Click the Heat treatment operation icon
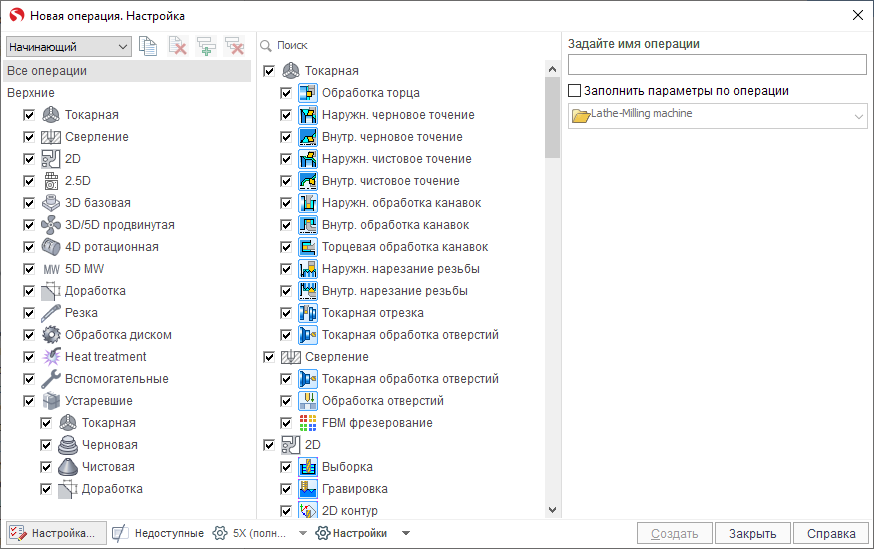This screenshot has height=549, width=874. click(x=52, y=357)
